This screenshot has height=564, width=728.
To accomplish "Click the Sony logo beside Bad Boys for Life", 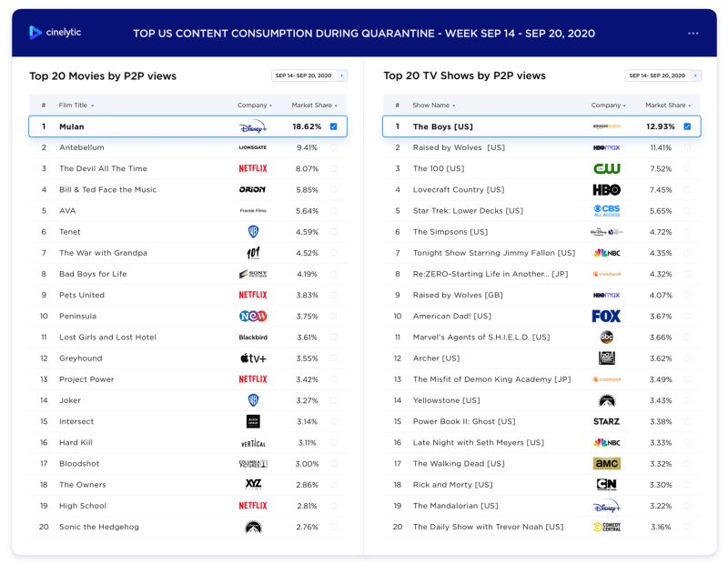I will (253, 274).
